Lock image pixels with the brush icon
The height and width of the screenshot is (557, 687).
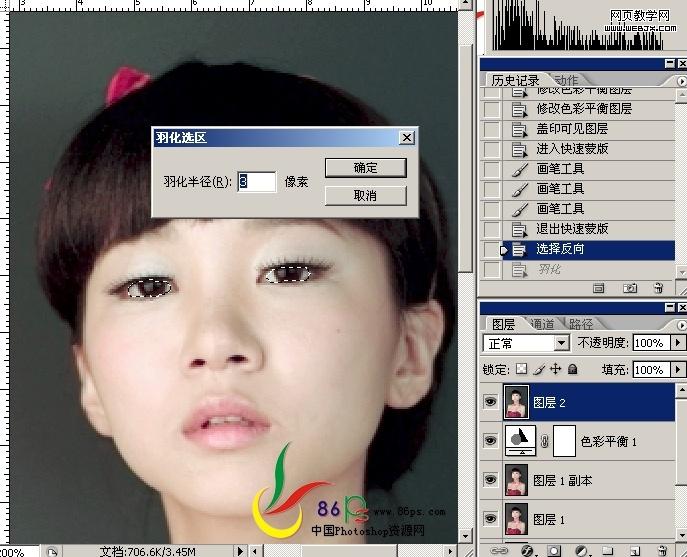(539, 369)
